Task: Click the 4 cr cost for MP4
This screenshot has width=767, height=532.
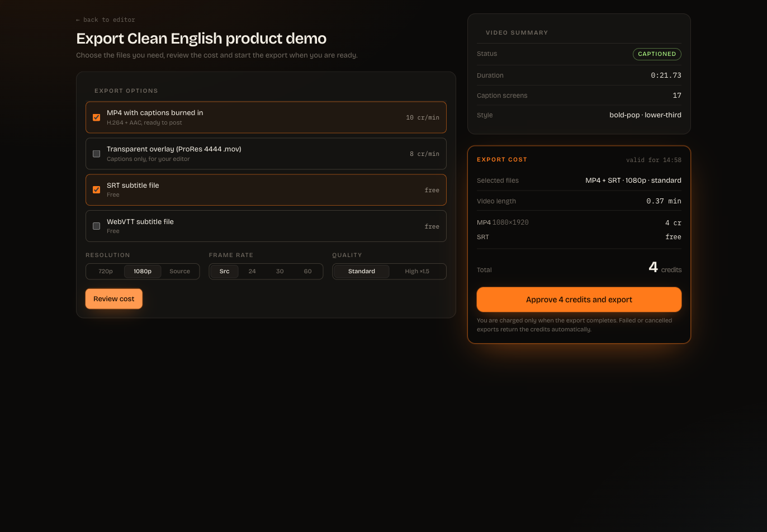Action: tap(673, 223)
